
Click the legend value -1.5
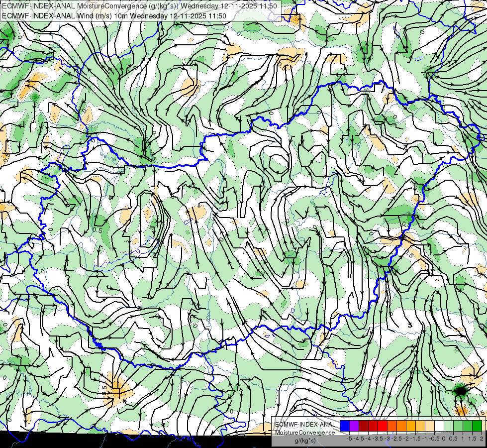416,439
